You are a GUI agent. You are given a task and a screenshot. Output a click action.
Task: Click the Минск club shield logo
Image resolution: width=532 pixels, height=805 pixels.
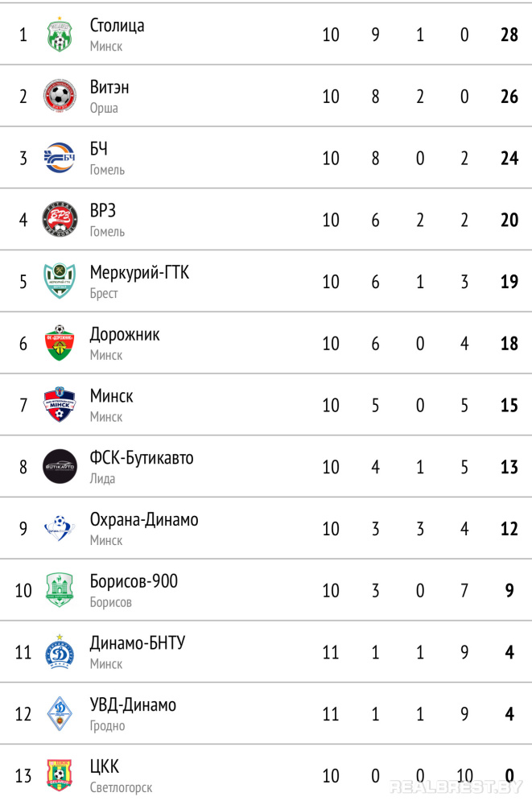point(60,405)
